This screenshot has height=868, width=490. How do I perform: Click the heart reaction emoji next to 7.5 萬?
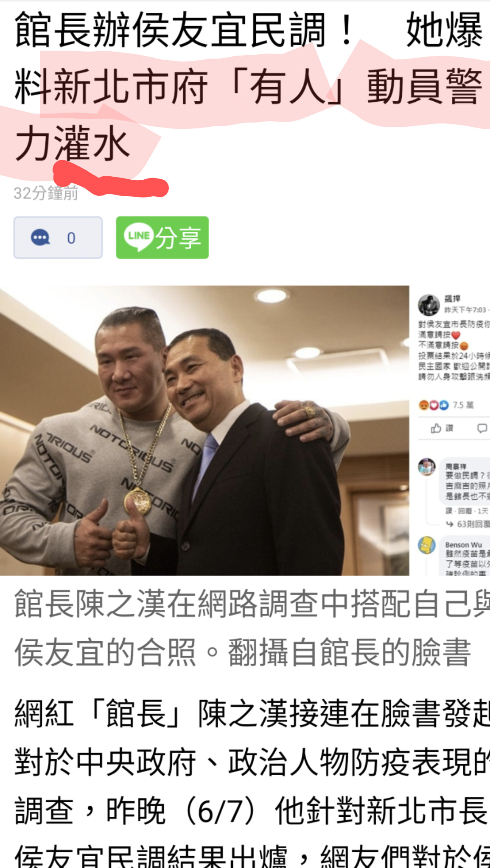(434, 406)
